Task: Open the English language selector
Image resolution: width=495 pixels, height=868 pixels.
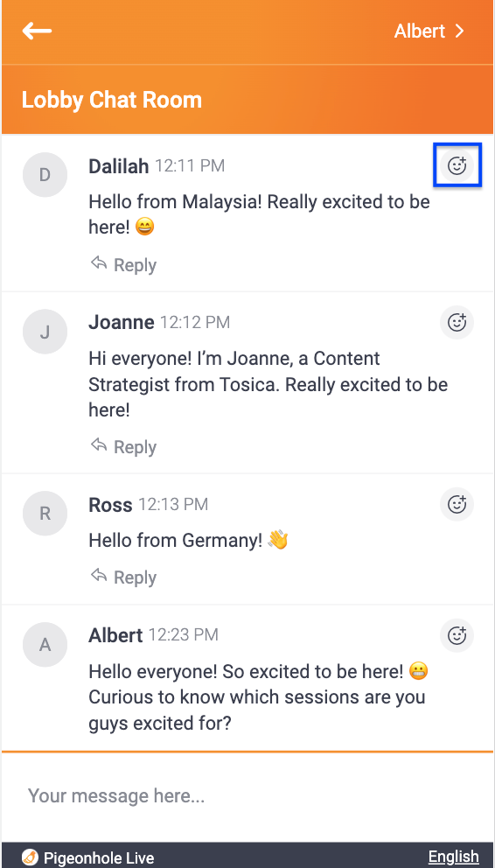Action: click(454, 857)
